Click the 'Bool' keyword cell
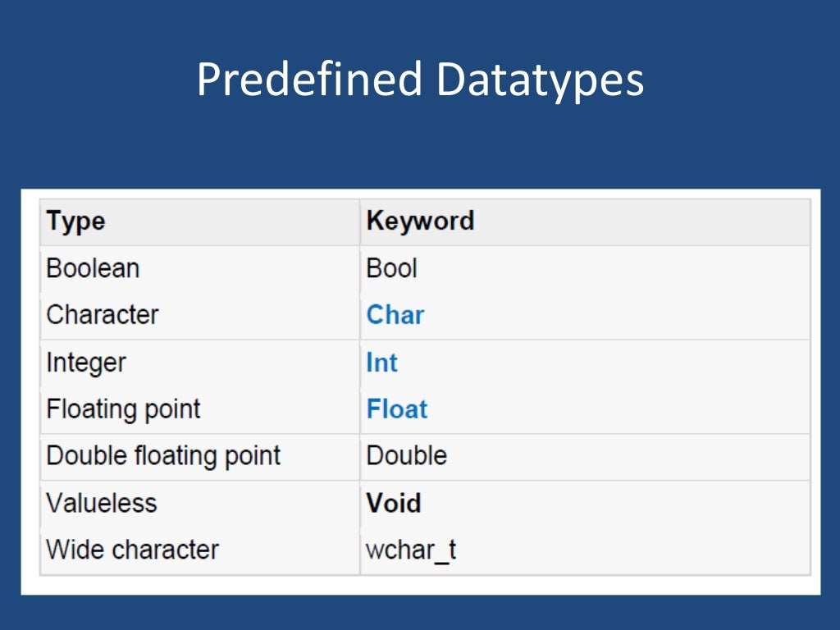Screen dimensions: 840x630 [391, 268]
